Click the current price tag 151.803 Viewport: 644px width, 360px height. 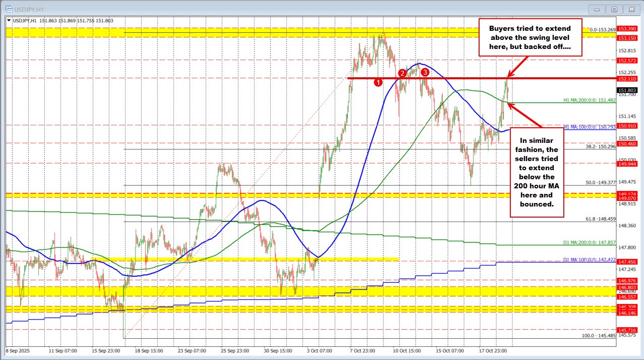(627, 89)
